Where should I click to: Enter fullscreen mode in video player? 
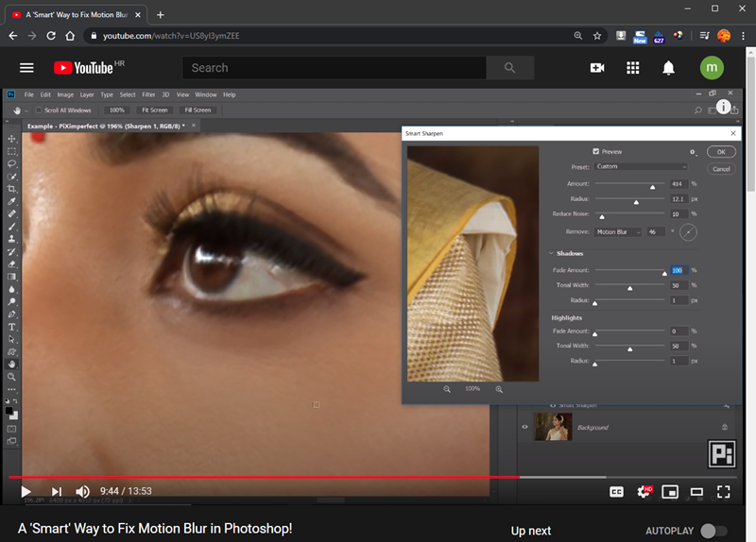click(723, 491)
